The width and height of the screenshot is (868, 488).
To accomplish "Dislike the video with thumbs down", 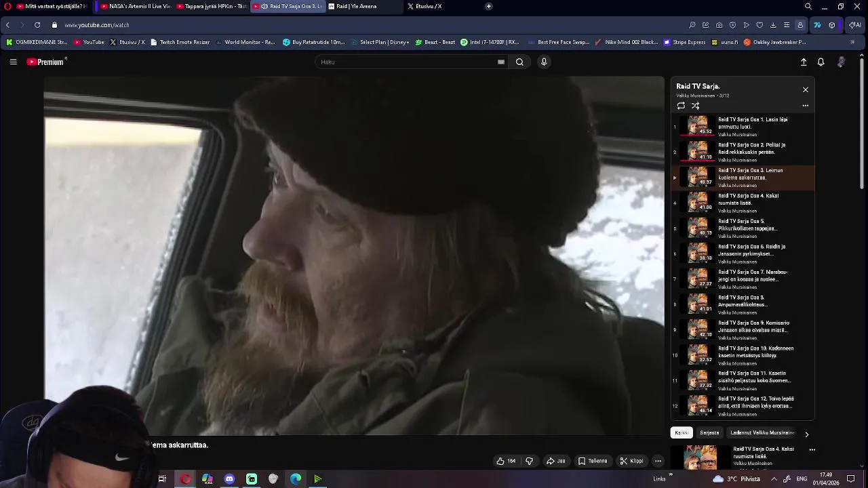I will click(x=529, y=461).
